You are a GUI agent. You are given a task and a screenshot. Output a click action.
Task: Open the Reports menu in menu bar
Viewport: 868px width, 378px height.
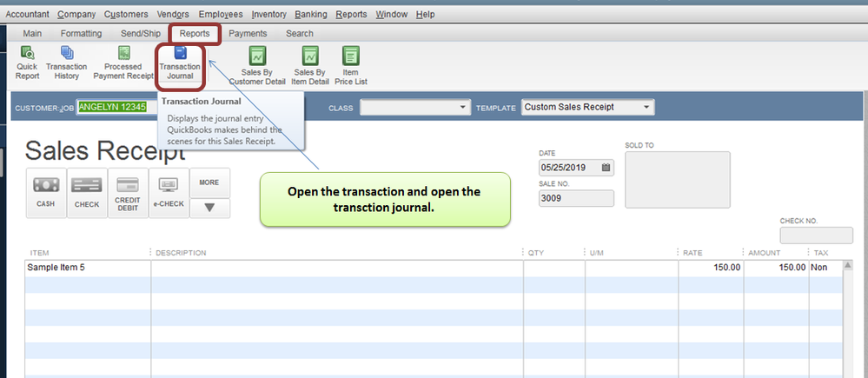pos(352,15)
